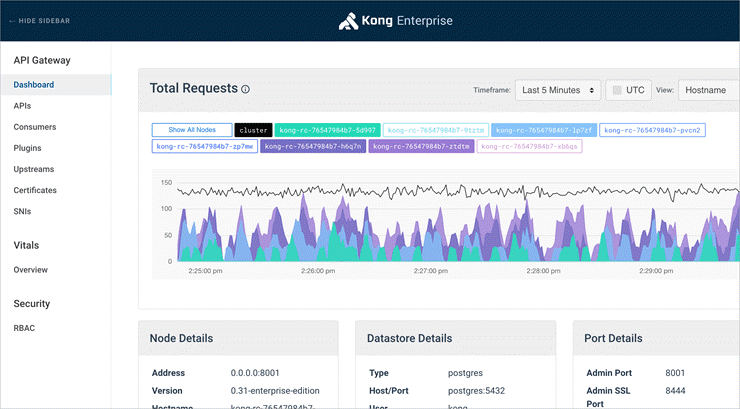Click the API Gateway sidebar heading
740x409 pixels.
coord(42,60)
